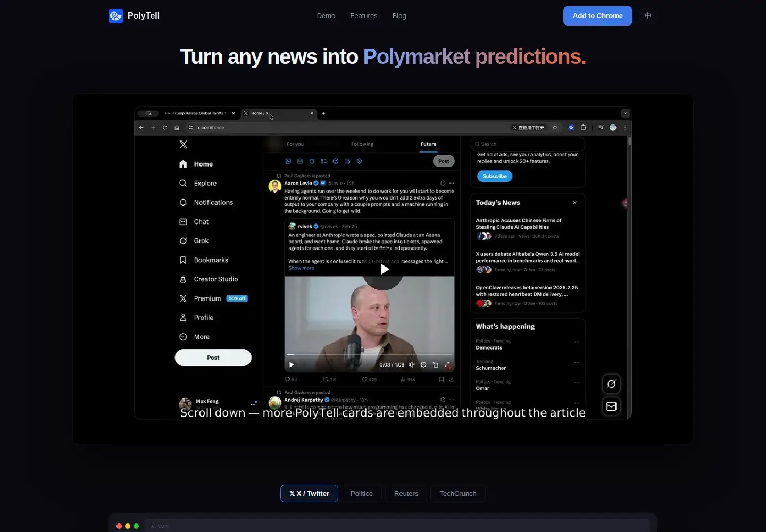Close the Today's News panel

pos(574,203)
